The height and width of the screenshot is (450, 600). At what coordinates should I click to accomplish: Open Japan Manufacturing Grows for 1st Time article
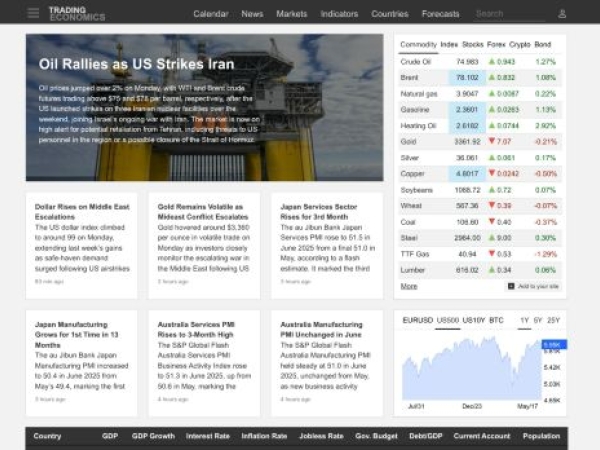(77, 335)
